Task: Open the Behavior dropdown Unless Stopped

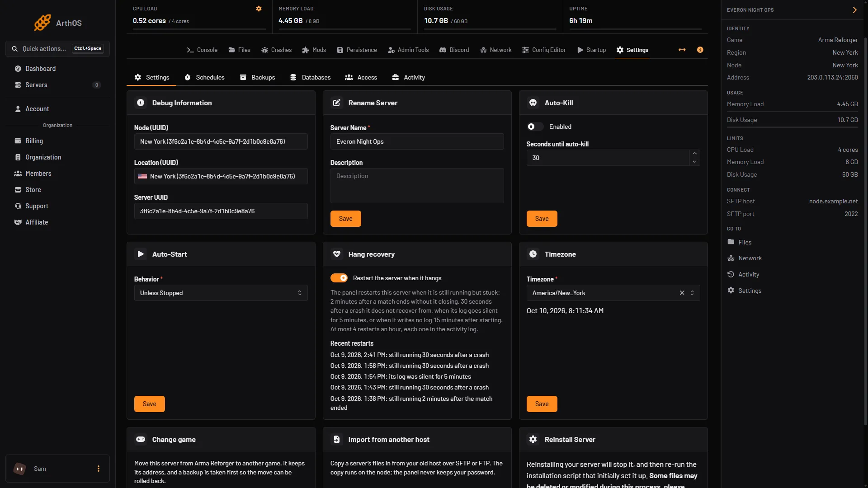Action: [x=221, y=293]
